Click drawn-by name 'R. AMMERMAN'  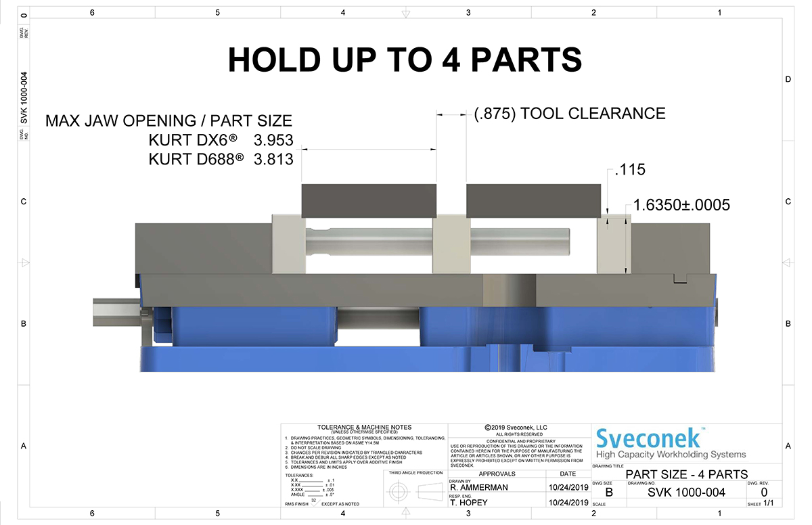tap(480, 487)
